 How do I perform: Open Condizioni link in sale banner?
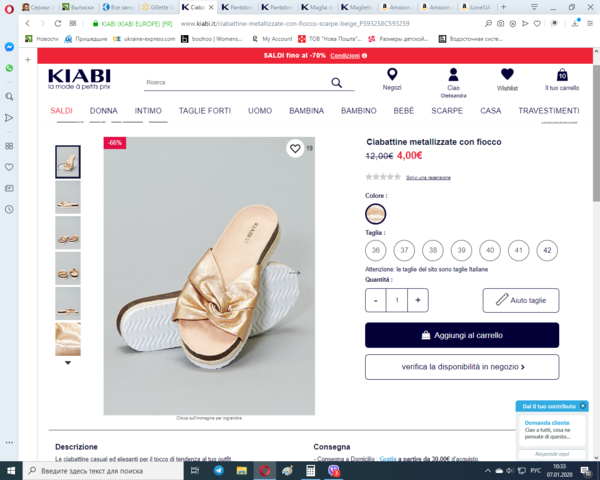[x=345, y=56]
